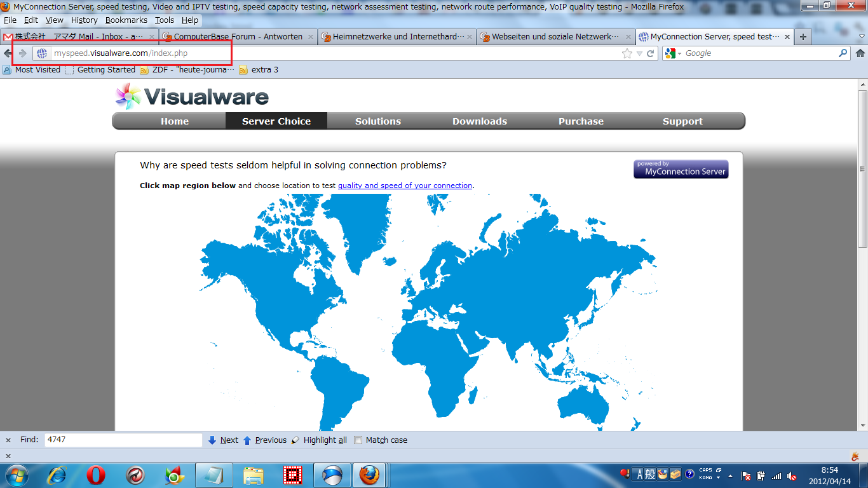Open ZDF heute-journal feed bookmark
Viewport: 868px width, 488px height.
click(187, 70)
